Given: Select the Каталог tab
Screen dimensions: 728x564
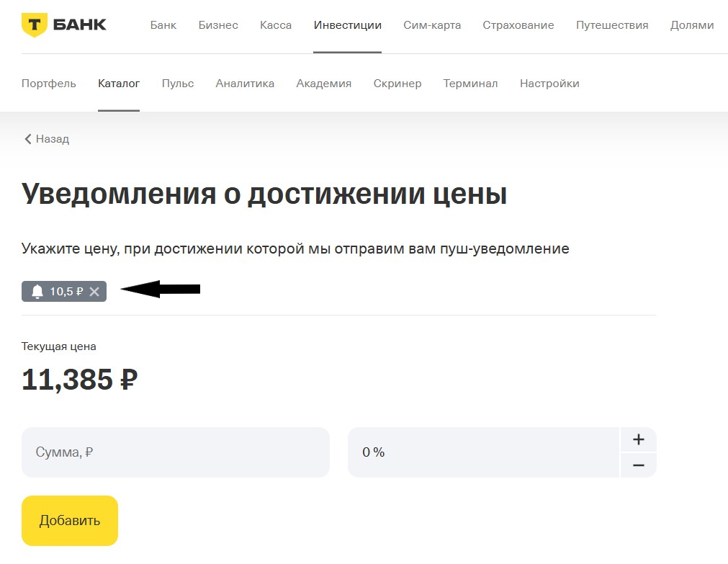Looking at the screenshot, I should (x=118, y=83).
